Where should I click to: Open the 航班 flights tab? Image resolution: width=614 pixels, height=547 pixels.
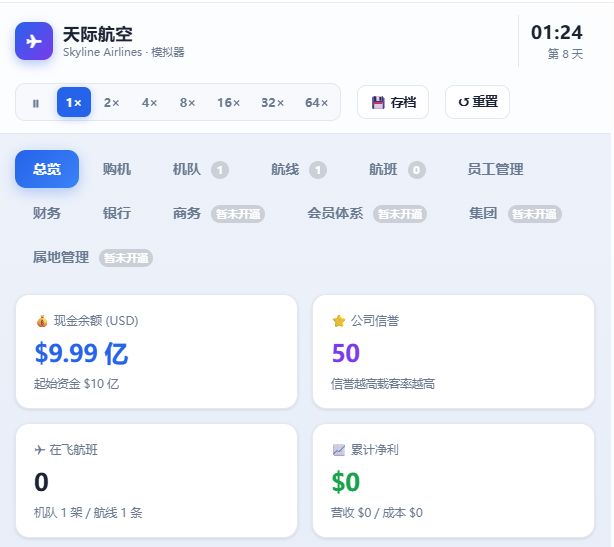coord(397,170)
